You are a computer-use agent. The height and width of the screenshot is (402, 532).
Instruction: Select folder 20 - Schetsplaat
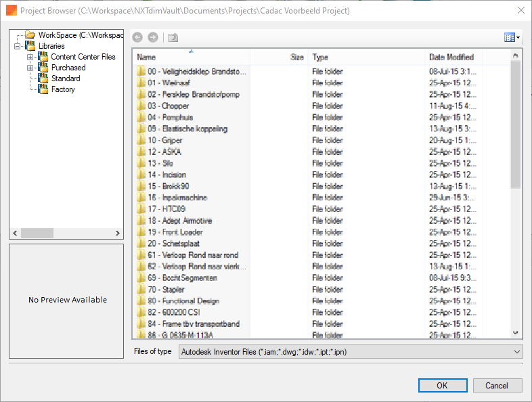click(x=169, y=244)
